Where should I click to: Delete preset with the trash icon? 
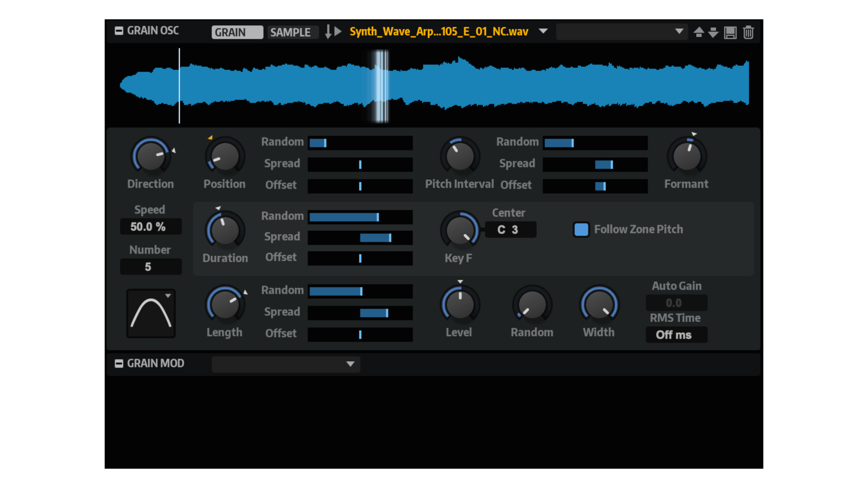point(748,32)
